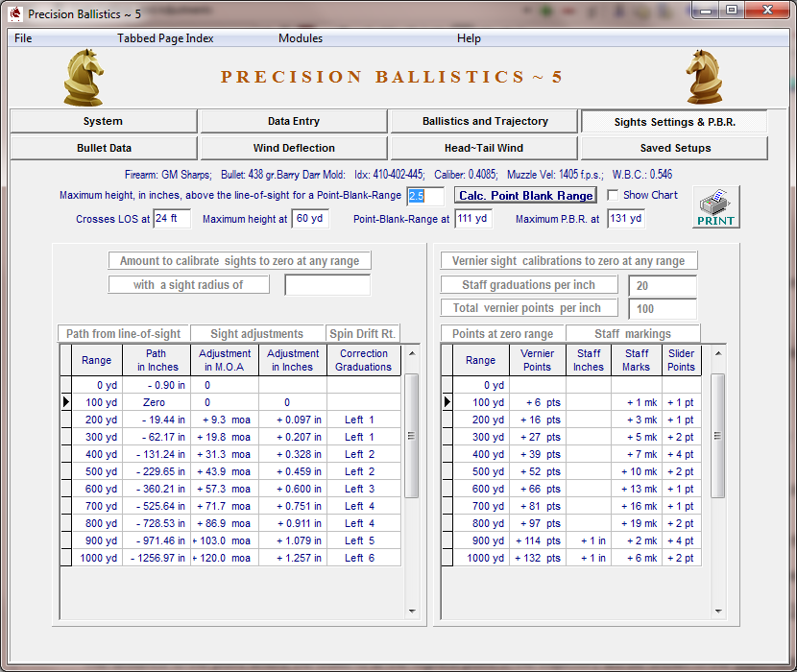This screenshot has height=672, width=797.
Task: Open the Help menu
Action: (469, 38)
